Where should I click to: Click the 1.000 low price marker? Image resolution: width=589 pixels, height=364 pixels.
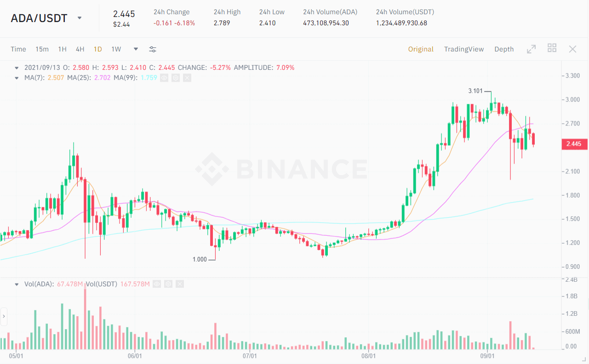coord(200,259)
